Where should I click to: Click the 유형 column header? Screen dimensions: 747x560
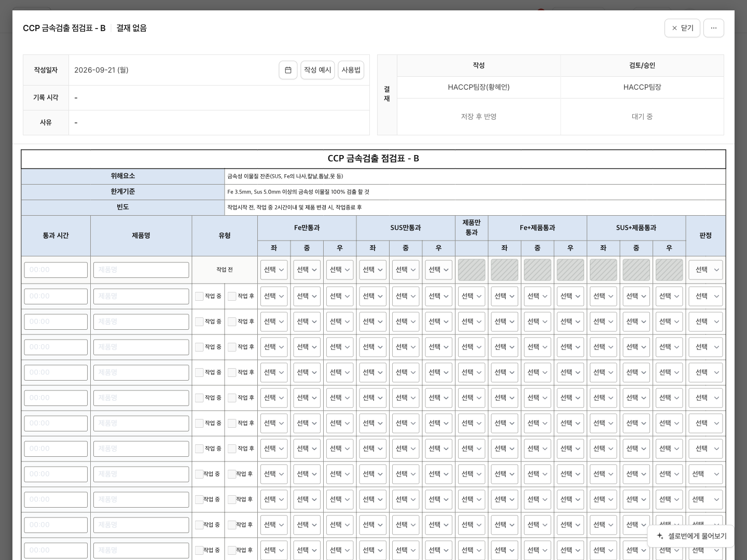point(225,235)
